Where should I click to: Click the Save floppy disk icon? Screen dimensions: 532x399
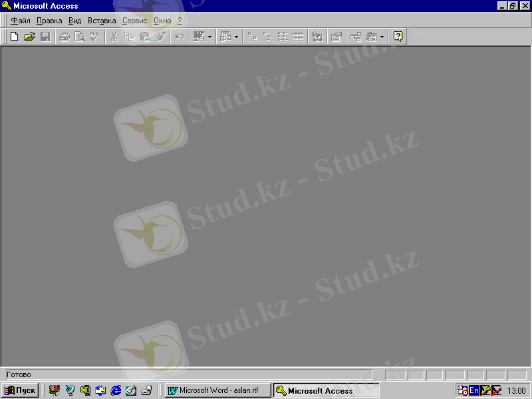point(45,37)
